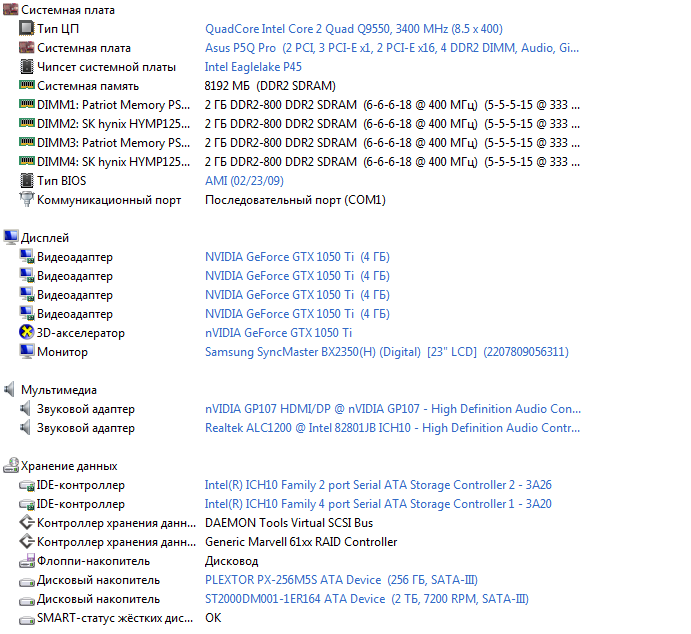The image size is (691, 634).
Task: Click storage controller icon of Marvell RAID row
Action: coord(26,541)
